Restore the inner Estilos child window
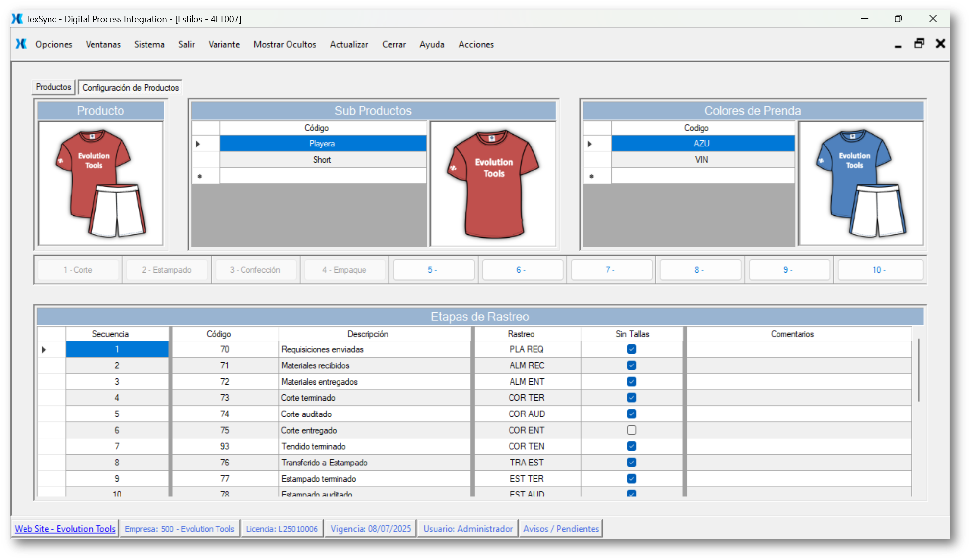 point(919,44)
